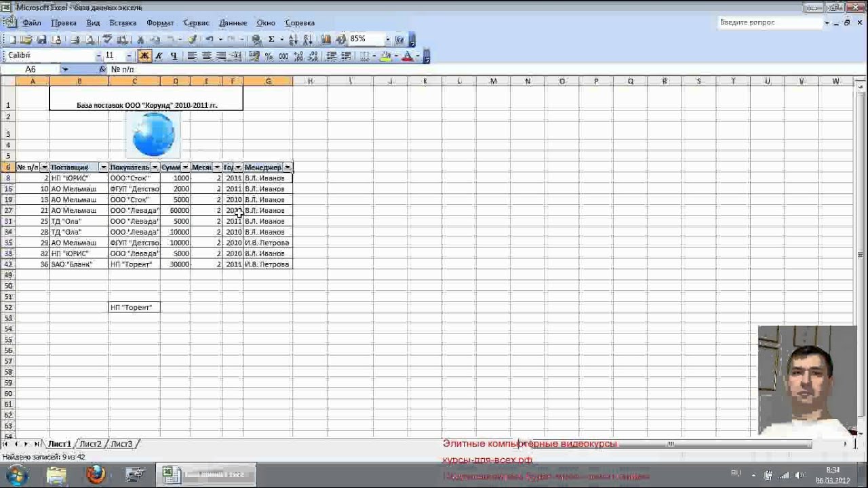The width and height of the screenshot is (868, 488).
Task: Open the Chart Wizard icon
Action: (326, 40)
